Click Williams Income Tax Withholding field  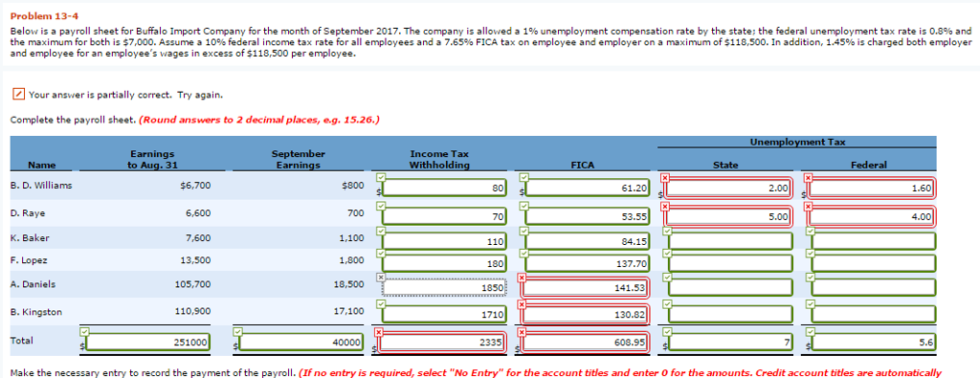[x=445, y=189]
